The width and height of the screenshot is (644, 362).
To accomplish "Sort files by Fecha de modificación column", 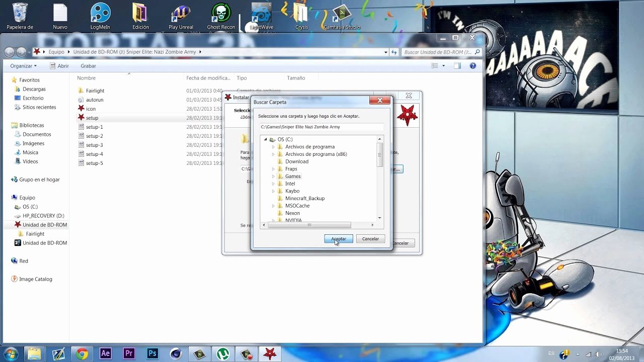I will pyautogui.click(x=208, y=78).
